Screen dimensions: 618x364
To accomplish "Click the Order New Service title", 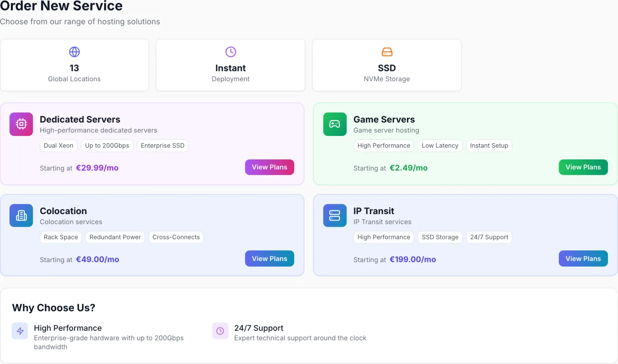I will pyautogui.click(x=61, y=6).
